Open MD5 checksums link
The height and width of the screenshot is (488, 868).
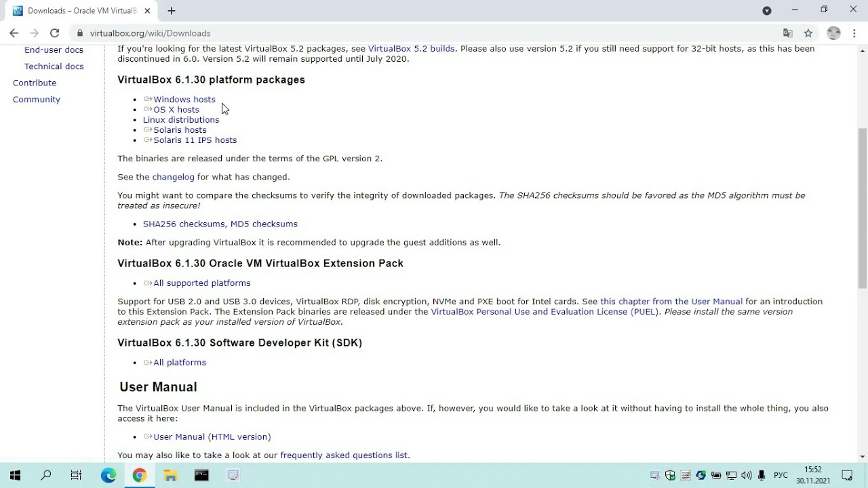point(264,224)
